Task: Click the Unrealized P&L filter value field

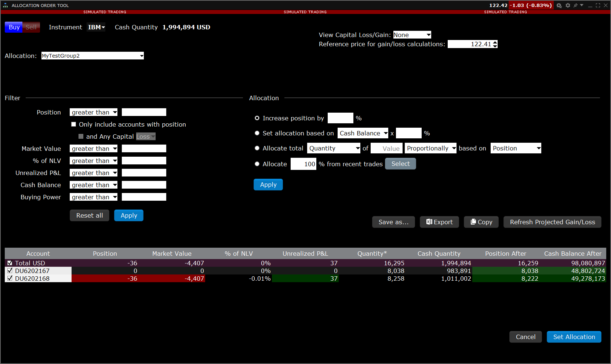Action: 144,173
